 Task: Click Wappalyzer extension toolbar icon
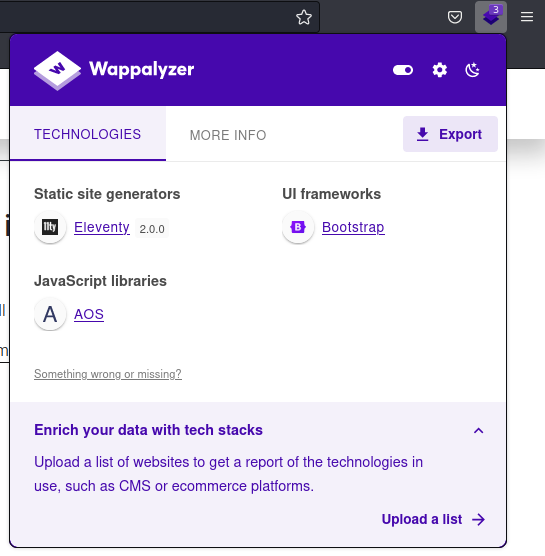[x=491, y=17]
